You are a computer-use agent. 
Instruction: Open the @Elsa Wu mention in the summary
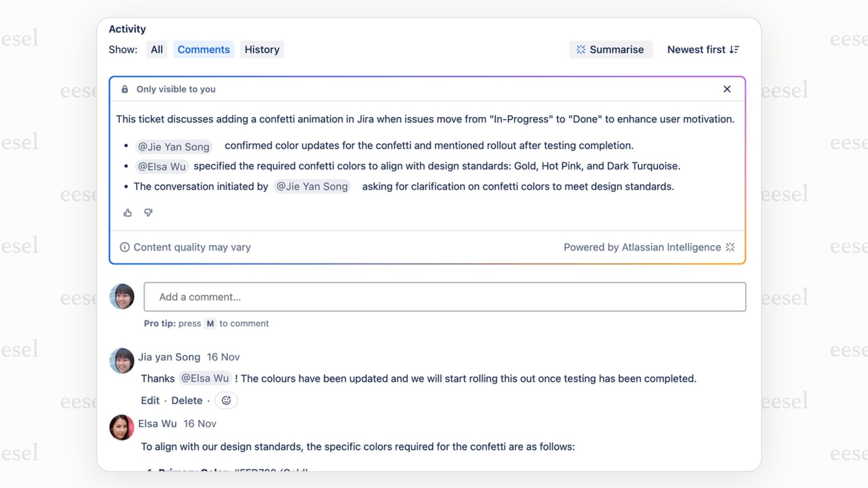(x=162, y=166)
